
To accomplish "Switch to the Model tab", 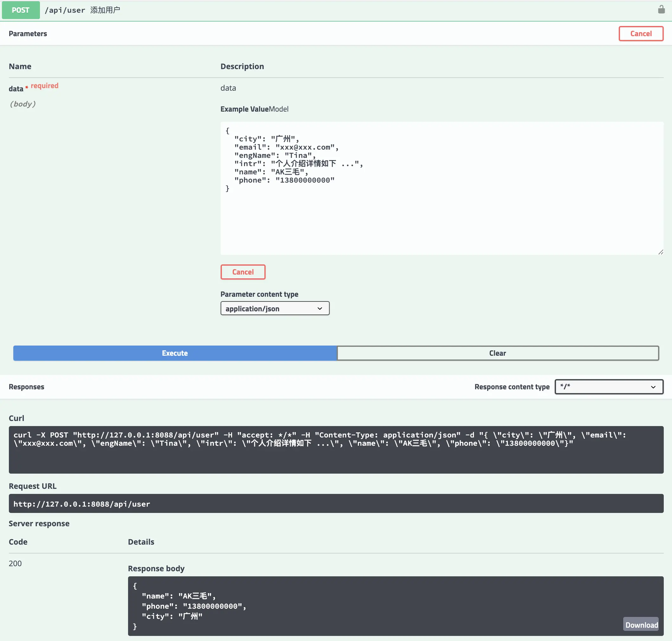I will 279,109.
